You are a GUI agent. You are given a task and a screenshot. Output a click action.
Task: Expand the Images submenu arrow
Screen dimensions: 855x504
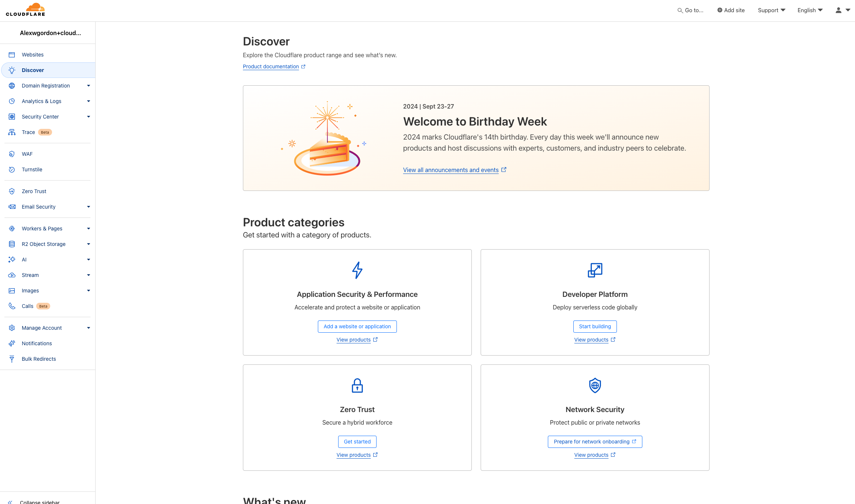pyautogui.click(x=89, y=291)
